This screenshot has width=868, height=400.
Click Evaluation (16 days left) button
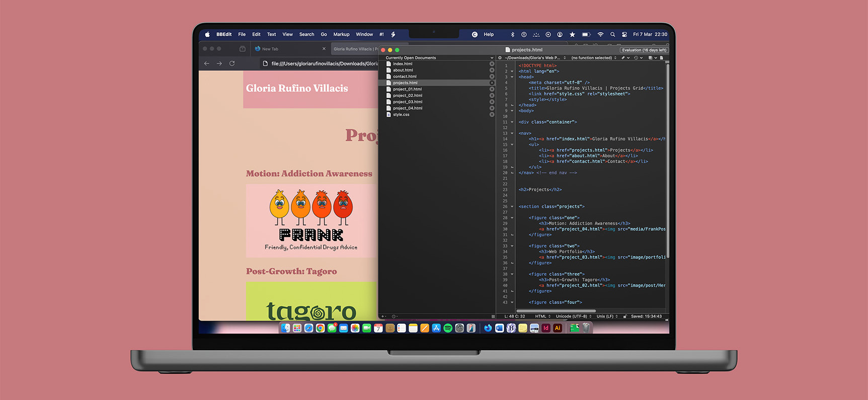[644, 50]
